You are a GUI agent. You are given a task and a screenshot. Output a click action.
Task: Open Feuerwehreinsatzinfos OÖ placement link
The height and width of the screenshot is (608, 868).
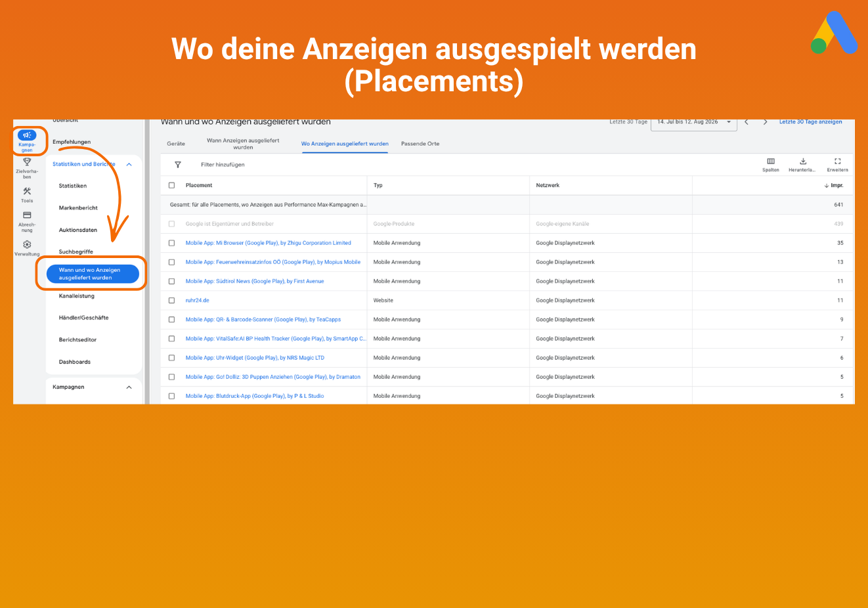pyautogui.click(x=272, y=262)
